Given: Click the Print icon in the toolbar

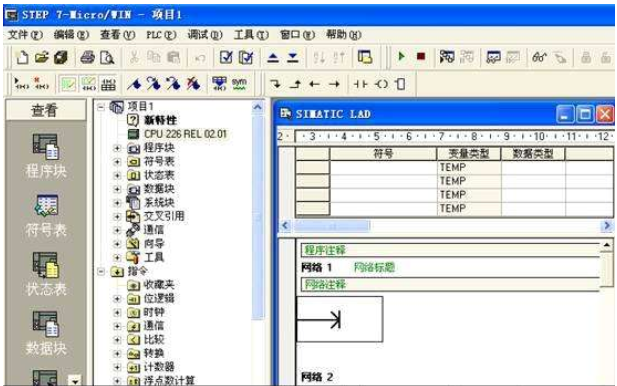Looking at the screenshot, I should tap(87, 57).
